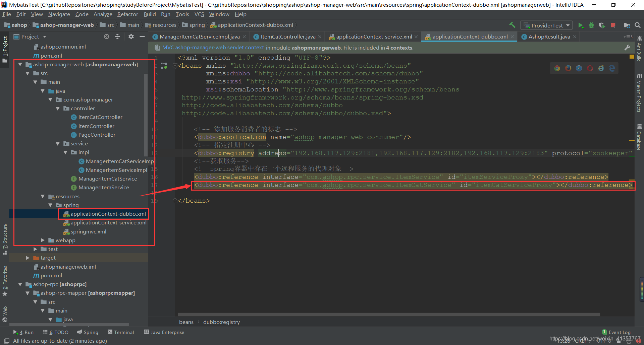Toggle the Favorites tool window
Viewport: 644px width, 345px height.
[x=5, y=281]
